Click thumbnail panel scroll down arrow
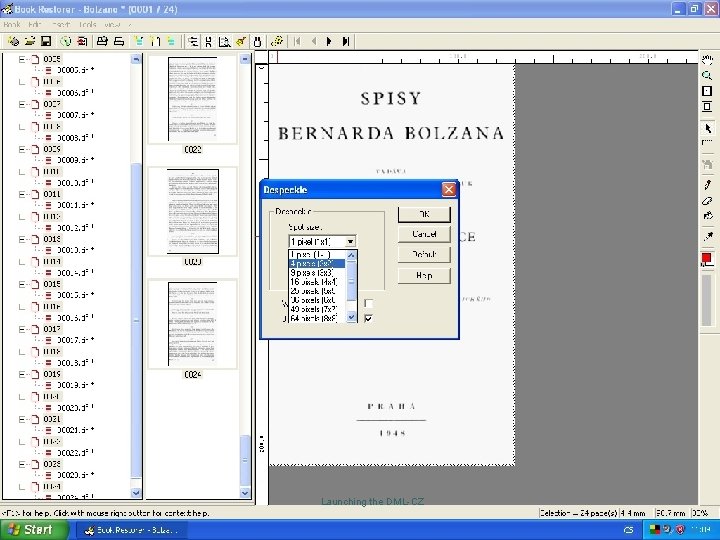Viewport: 720px width, 540px height. coord(245,493)
